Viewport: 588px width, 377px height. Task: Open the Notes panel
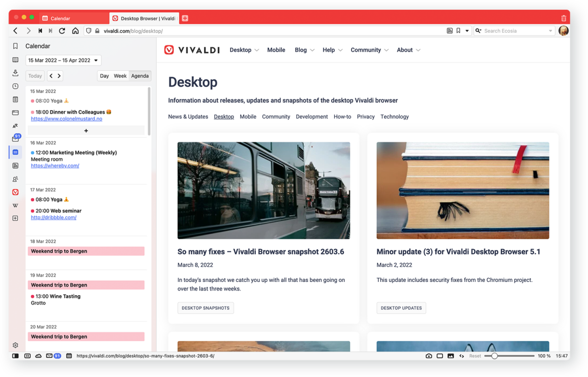(x=15, y=99)
